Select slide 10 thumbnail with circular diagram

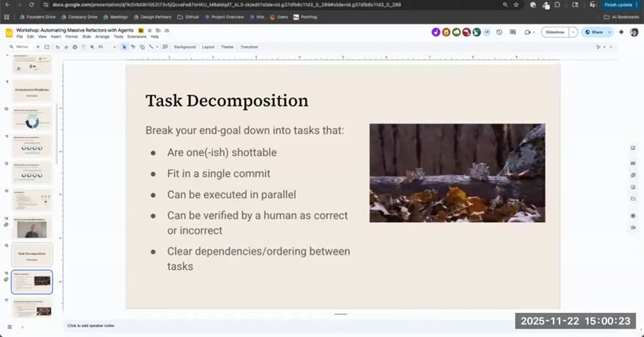point(32,118)
